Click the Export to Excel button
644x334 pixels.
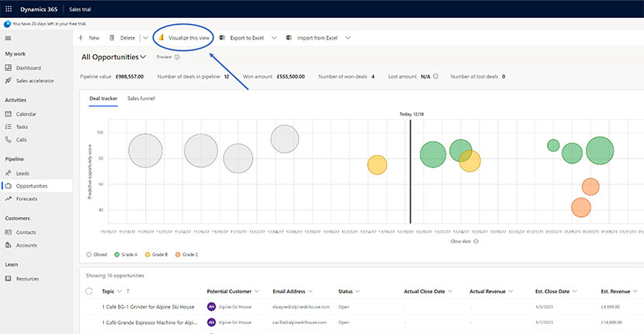coord(241,38)
